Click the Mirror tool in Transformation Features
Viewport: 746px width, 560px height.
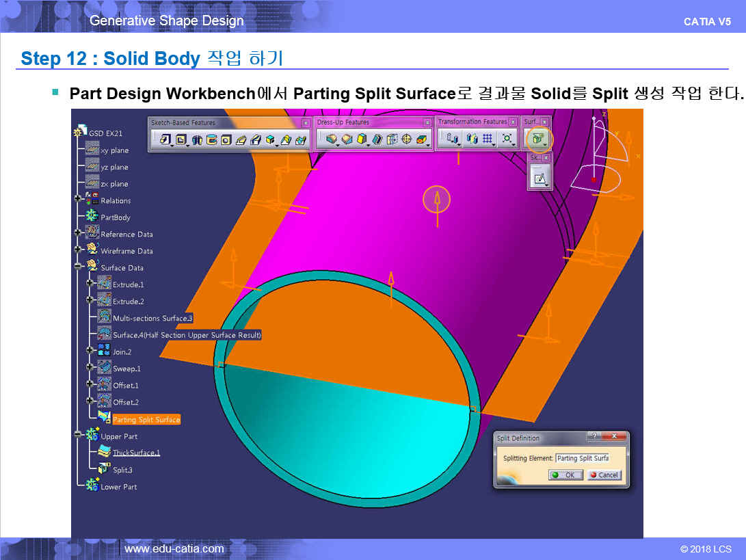pyautogui.click(x=471, y=139)
